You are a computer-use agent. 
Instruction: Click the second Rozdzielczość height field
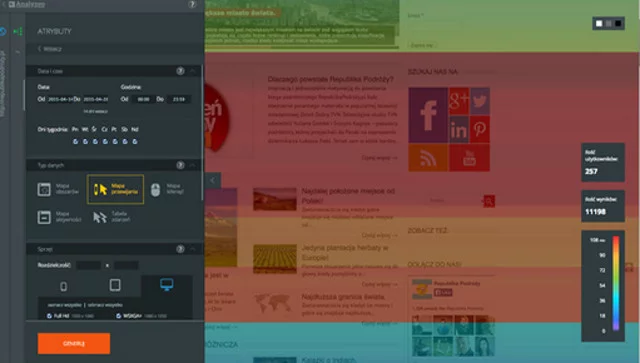pyautogui.click(x=126, y=265)
